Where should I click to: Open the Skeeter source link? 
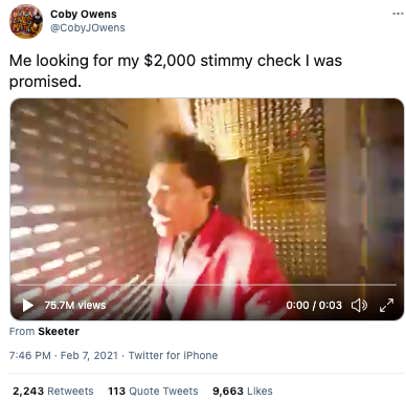(59, 331)
